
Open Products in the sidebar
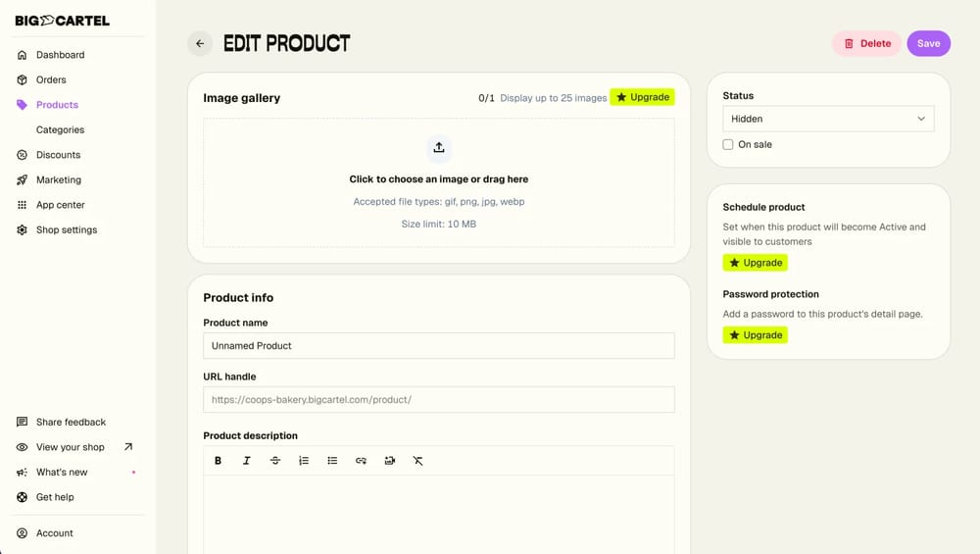coord(57,105)
